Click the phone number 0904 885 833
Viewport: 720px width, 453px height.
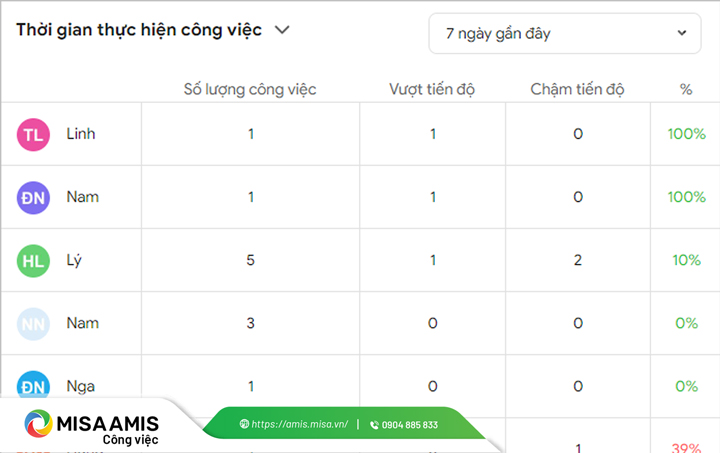coord(410,424)
